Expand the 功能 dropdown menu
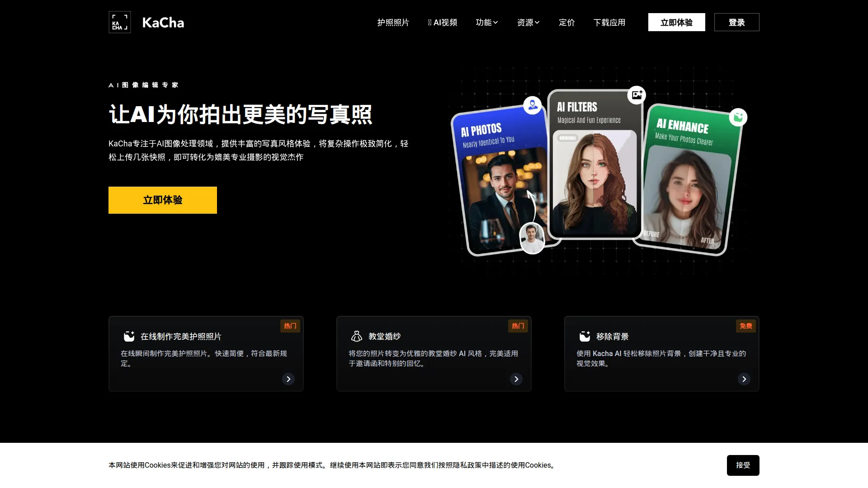The image size is (868, 488). click(487, 23)
